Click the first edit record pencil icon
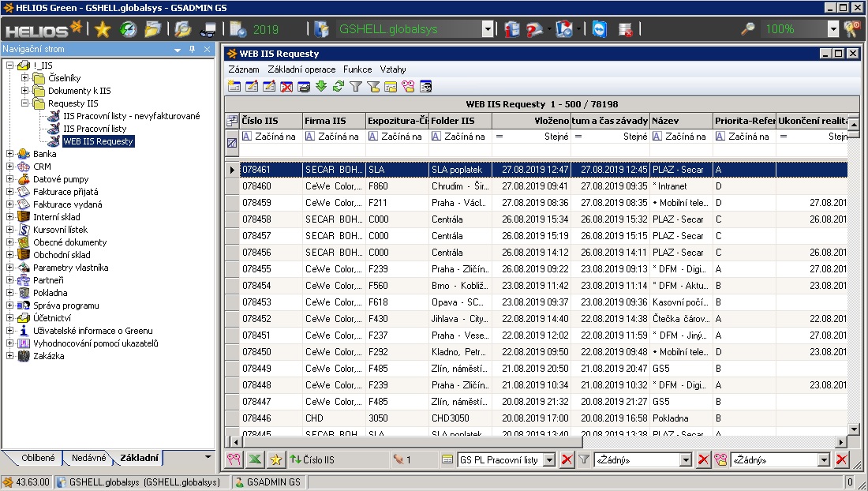Screen dimensions: 868x491 point(251,86)
